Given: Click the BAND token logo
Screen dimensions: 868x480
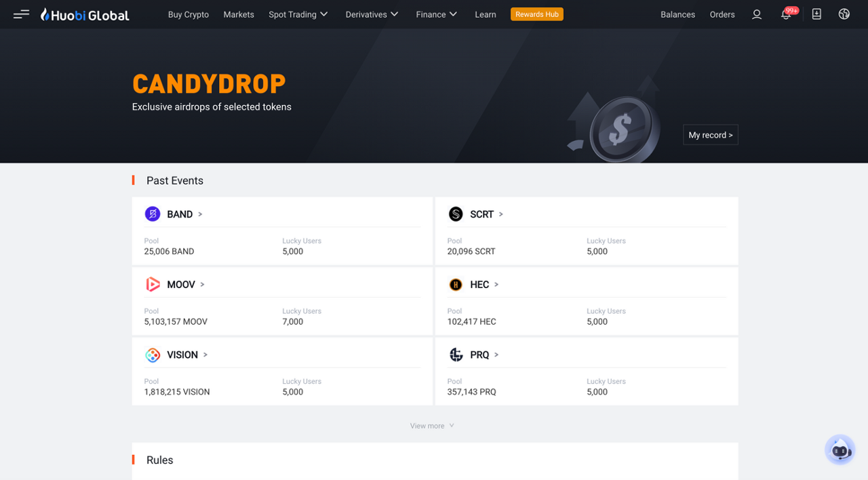Looking at the screenshot, I should [153, 214].
